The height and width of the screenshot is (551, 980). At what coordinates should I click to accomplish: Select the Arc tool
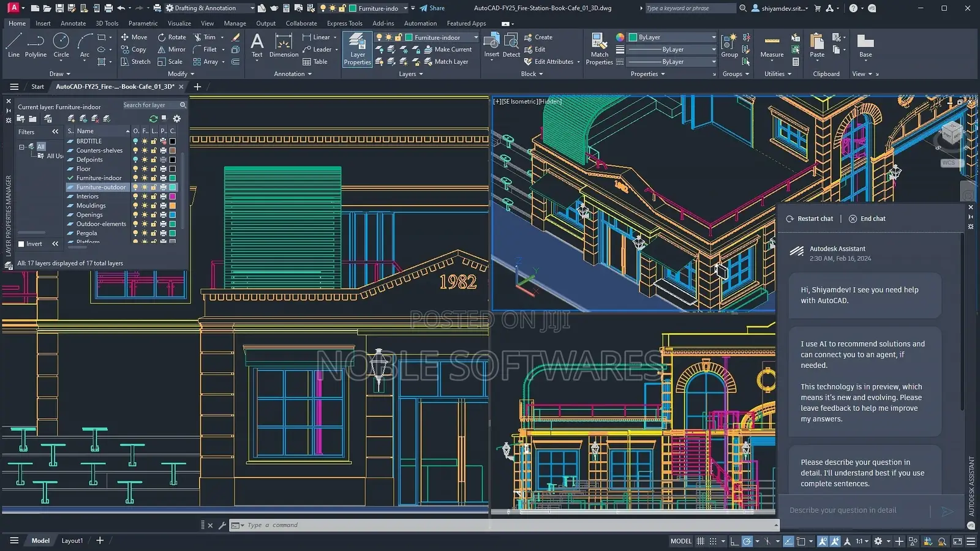pos(85,46)
